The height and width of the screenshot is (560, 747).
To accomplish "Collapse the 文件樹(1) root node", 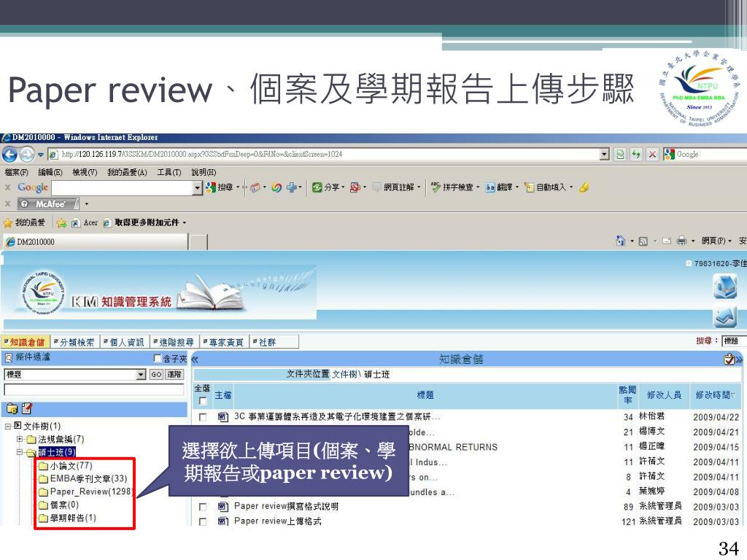I will click(x=7, y=426).
